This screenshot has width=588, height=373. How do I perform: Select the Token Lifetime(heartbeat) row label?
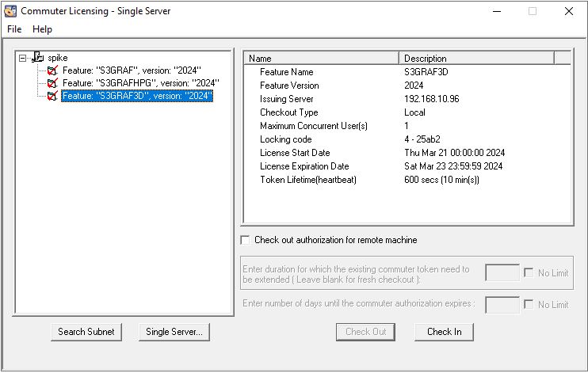(x=308, y=180)
